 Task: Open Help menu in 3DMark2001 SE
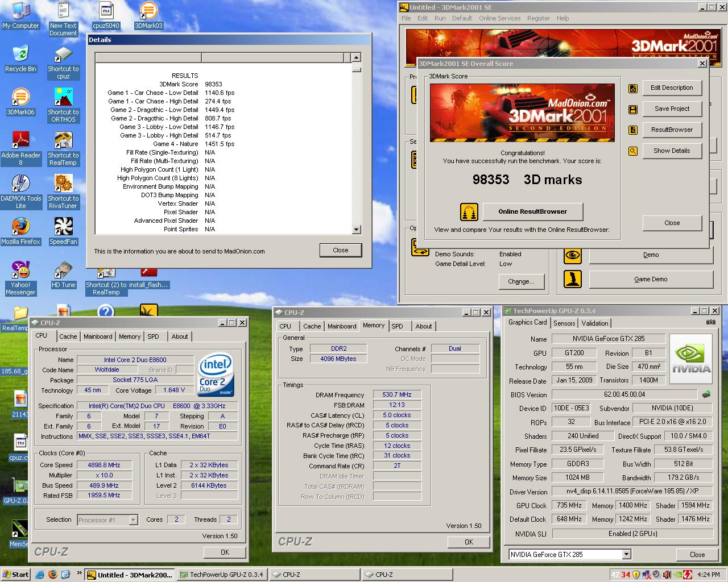coord(562,18)
